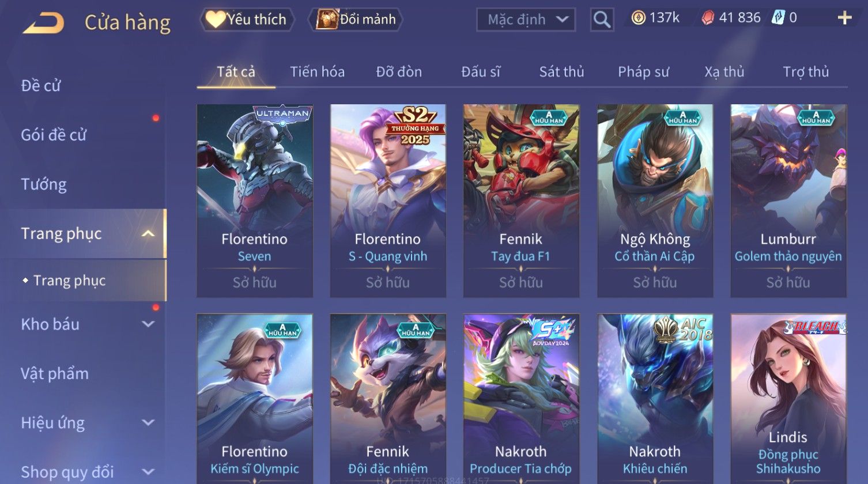
Task: Open Tướng in the sidebar
Action: click(x=44, y=184)
